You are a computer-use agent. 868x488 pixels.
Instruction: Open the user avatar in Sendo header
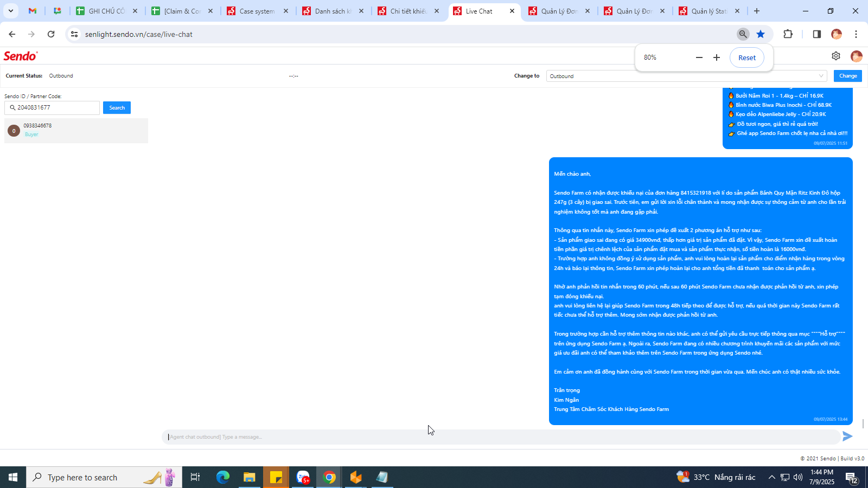click(x=857, y=56)
